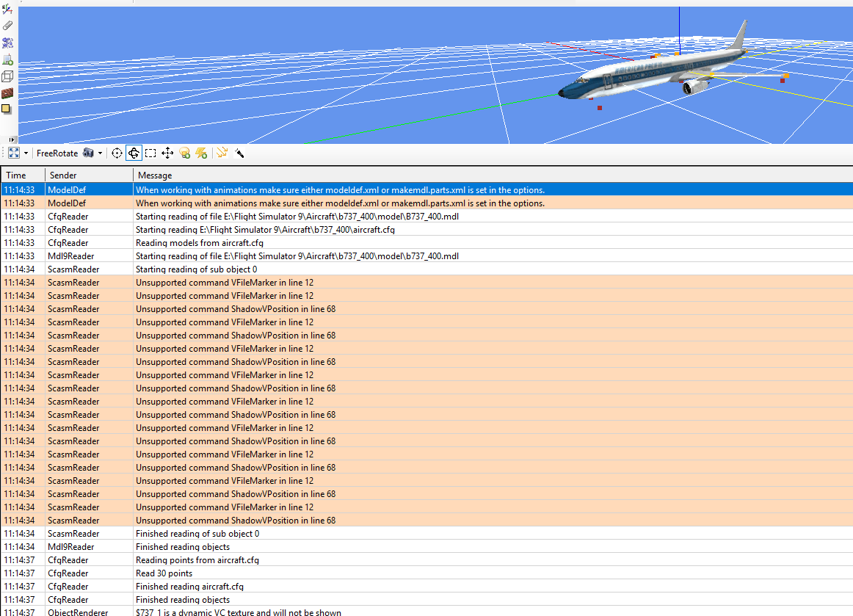The width and height of the screenshot is (853, 616).
Task: Select ObjectRenderer dynamic VC texture row
Action: (426, 612)
